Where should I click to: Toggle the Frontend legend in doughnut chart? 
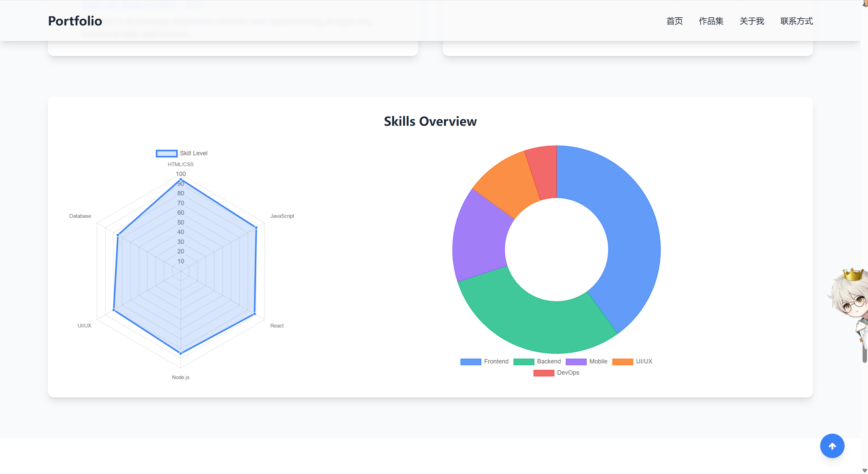pos(484,361)
